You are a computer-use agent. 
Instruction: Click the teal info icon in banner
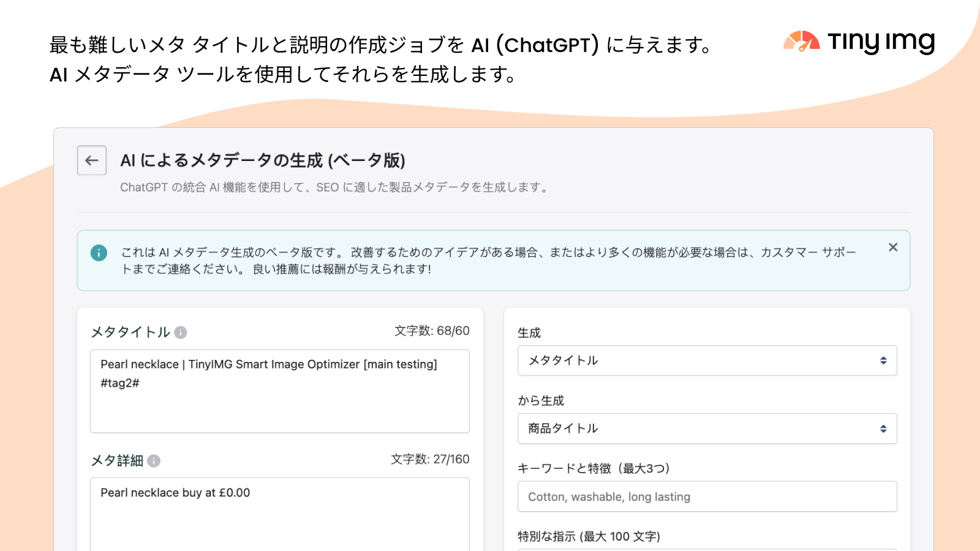99,252
